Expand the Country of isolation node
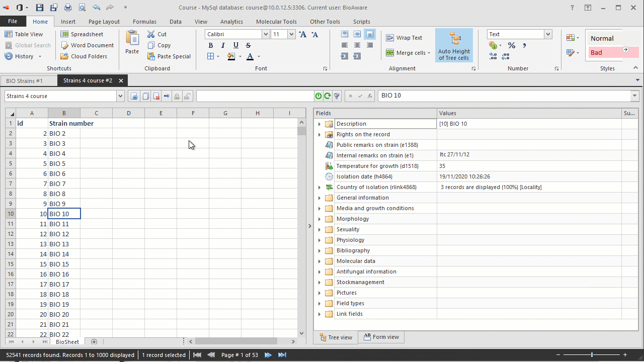 (319, 187)
